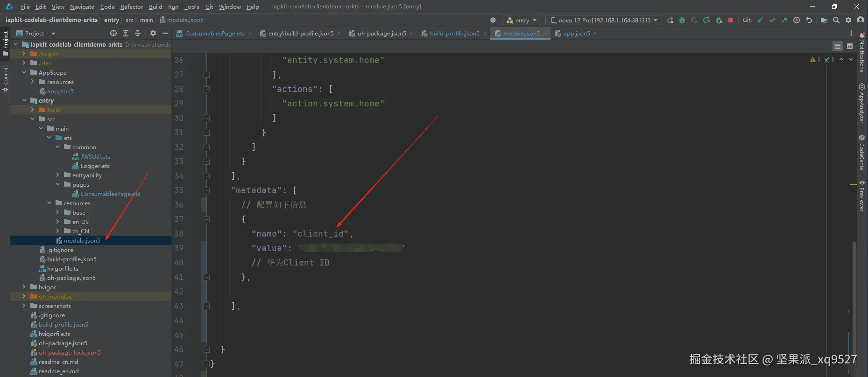Expand the entryability folder

tap(57, 175)
